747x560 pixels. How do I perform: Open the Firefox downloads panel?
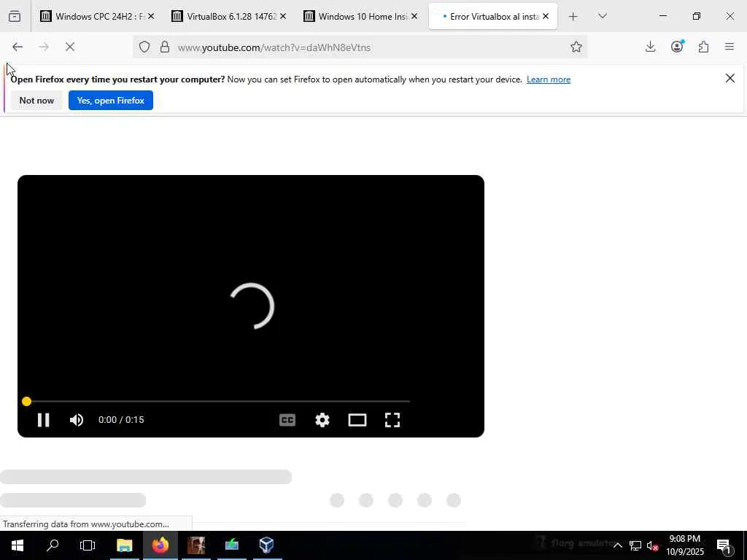(x=650, y=47)
